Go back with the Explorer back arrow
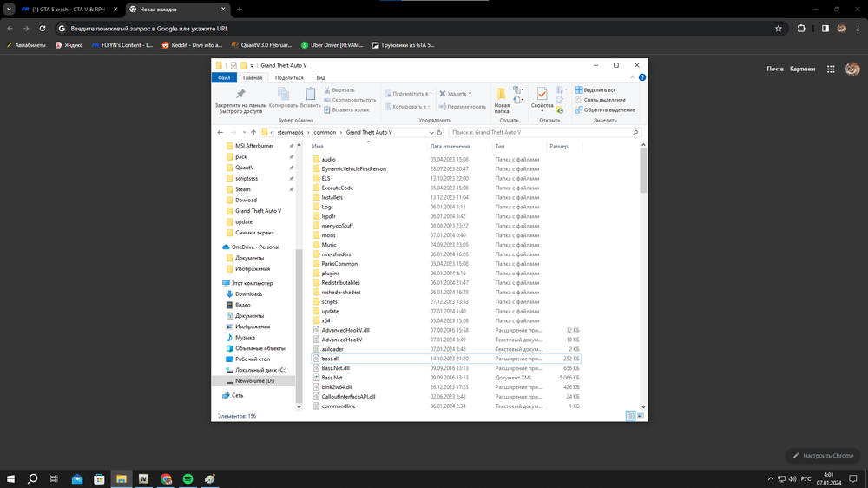This screenshot has height=488, width=868. click(x=220, y=132)
